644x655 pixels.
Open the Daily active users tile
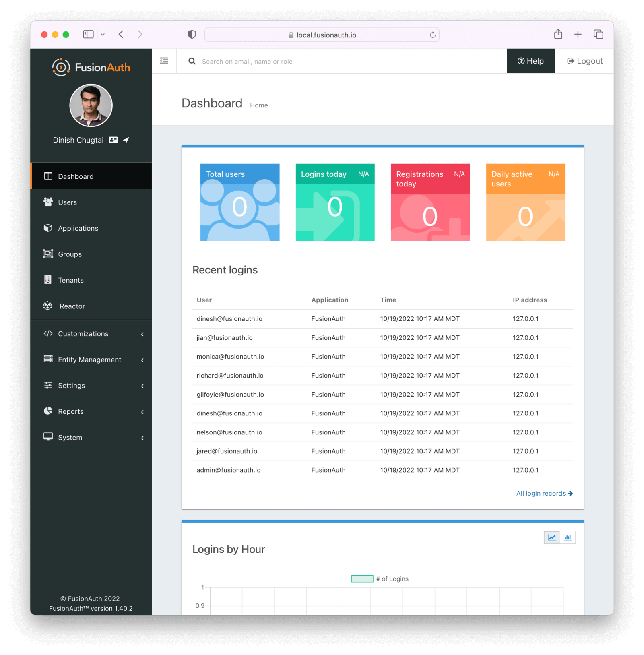(525, 202)
